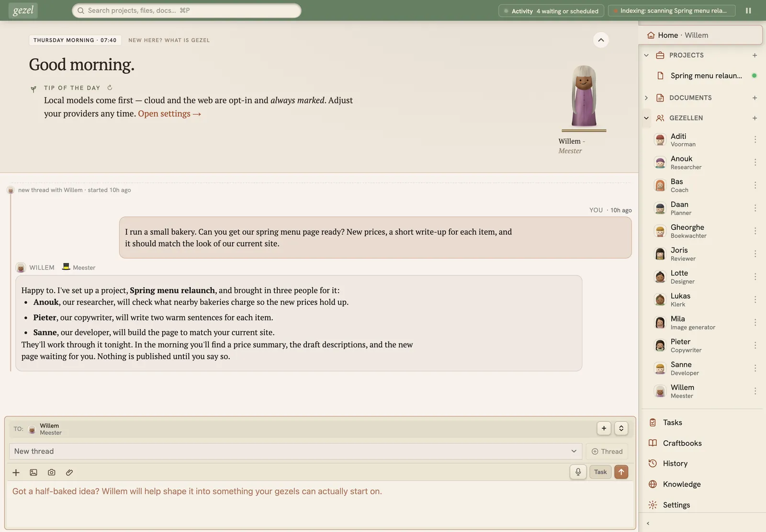Add a new gezel with plus icon
This screenshot has width=766, height=532.
755,118
